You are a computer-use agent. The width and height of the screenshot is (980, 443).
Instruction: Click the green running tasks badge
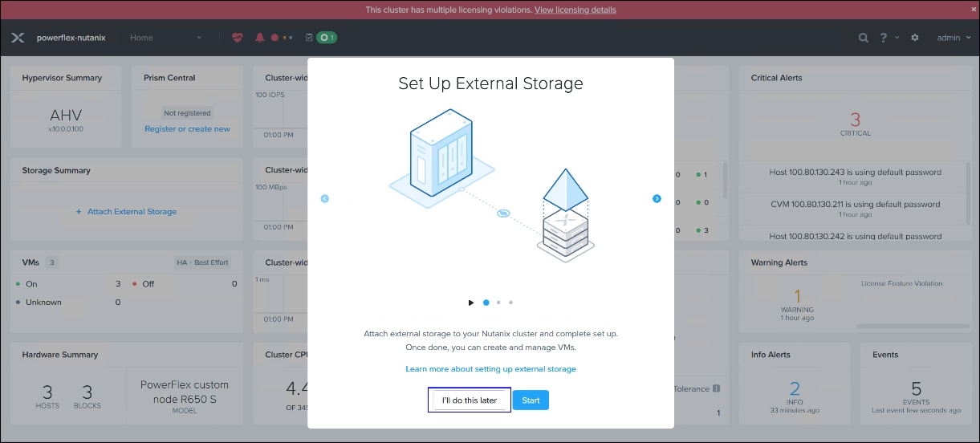click(327, 38)
